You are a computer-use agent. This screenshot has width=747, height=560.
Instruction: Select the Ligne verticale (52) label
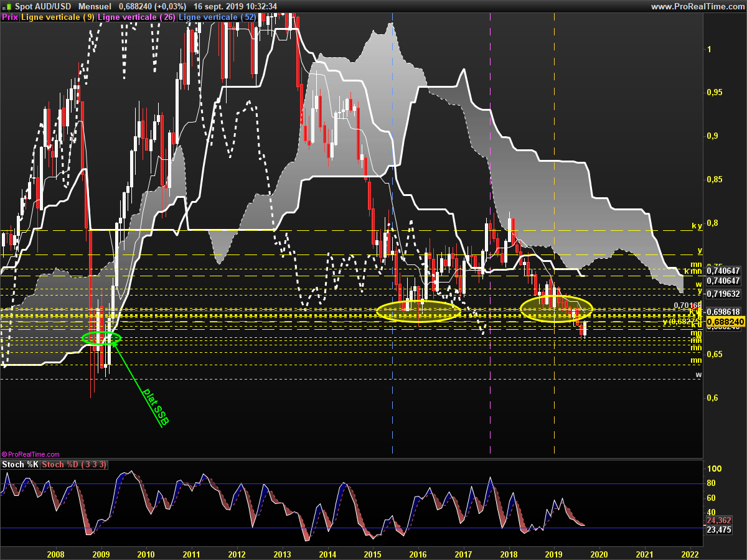[217, 17]
